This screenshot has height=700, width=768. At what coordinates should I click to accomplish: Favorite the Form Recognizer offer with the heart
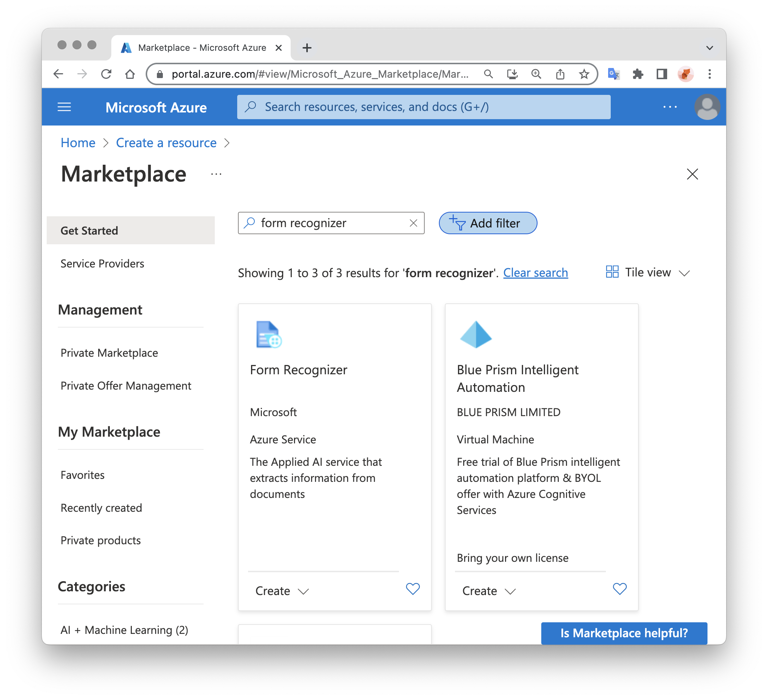tap(412, 589)
